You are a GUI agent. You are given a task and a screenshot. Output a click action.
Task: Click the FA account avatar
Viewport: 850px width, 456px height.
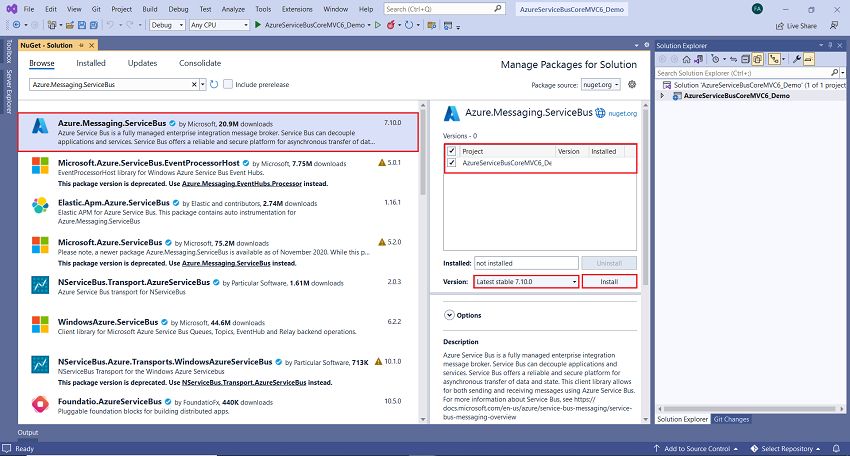click(757, 9)
